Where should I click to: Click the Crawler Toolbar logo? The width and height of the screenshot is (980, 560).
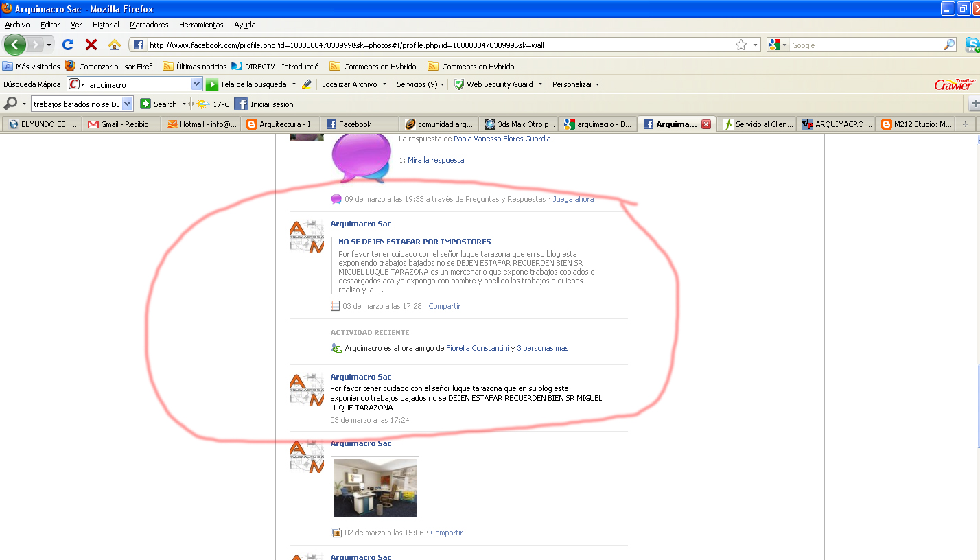click(956, 84)
